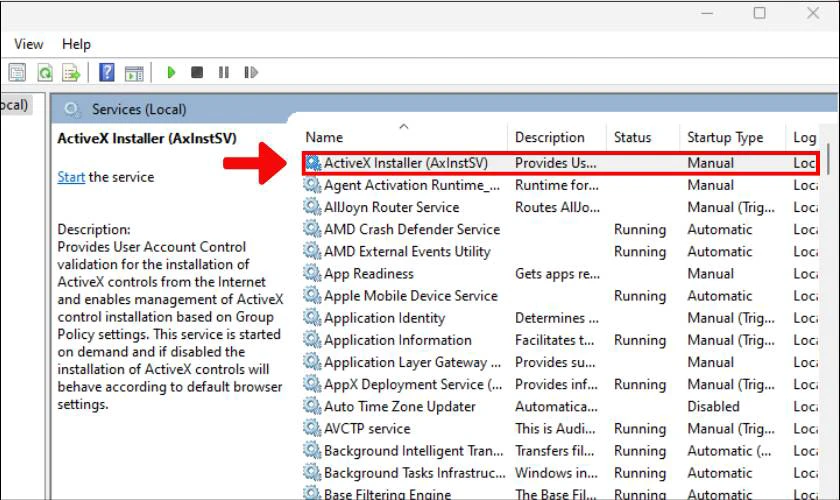Click the Pause Service toolbar icon
Screen dimensions: 840x500
click(x=224, y=72)
